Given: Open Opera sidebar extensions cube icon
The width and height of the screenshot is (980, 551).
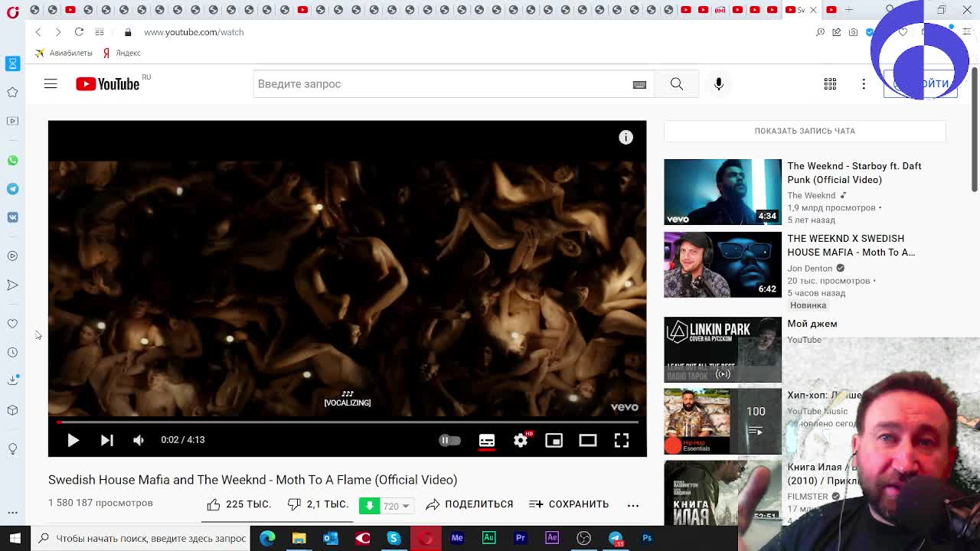Looking at the screenshot, I should pos(12,410).
